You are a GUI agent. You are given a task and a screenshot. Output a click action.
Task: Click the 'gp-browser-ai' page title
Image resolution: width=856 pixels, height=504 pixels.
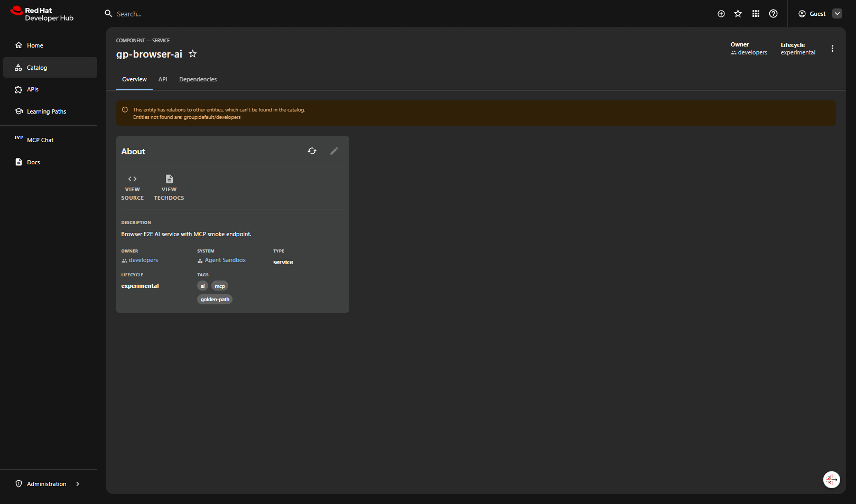tap(149, 54)
